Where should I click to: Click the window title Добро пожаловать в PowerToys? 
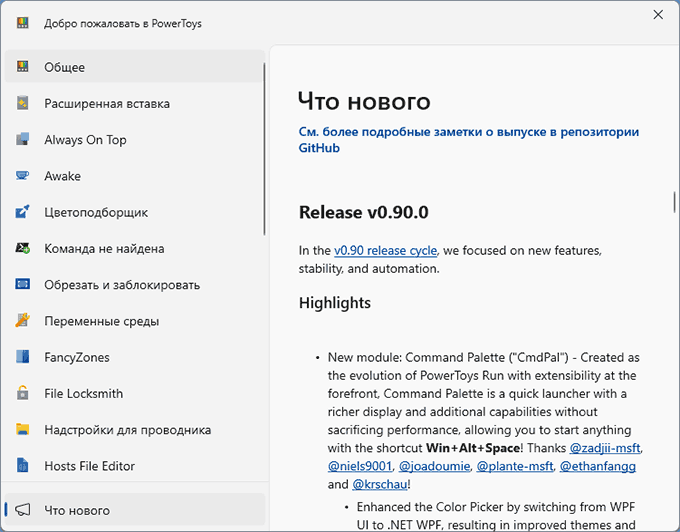[x=123, y=23]
